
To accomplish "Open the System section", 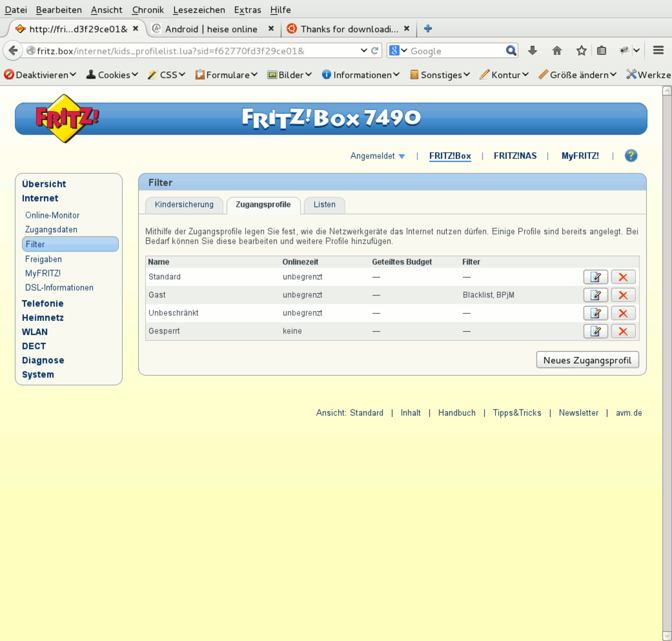I will tap(38, 374).
